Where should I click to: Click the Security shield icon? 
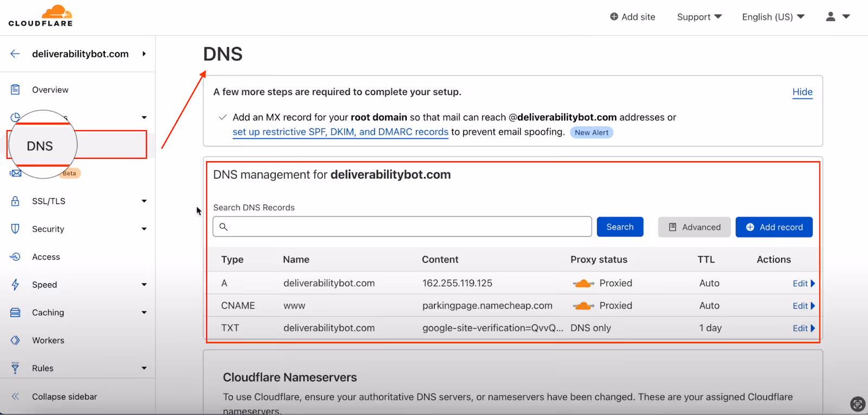click(15, 229)
